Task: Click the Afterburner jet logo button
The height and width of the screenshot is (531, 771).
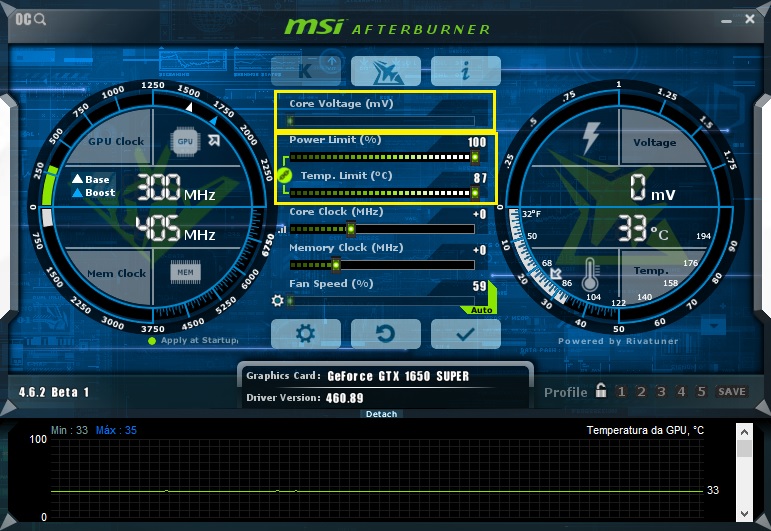Action: point(386,71)
